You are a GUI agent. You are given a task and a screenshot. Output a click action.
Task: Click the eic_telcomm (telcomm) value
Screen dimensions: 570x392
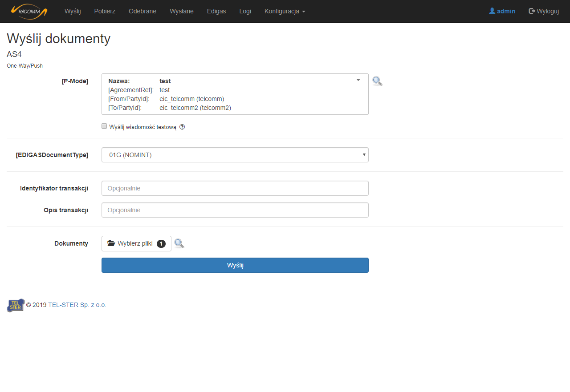click(x=191, y=99)
